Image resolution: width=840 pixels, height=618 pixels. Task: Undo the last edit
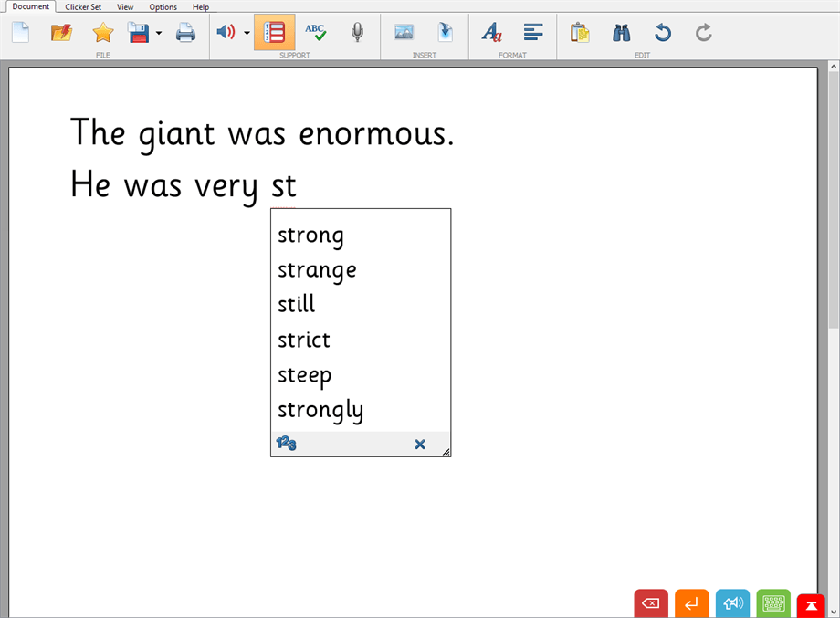tap(661, 32)
